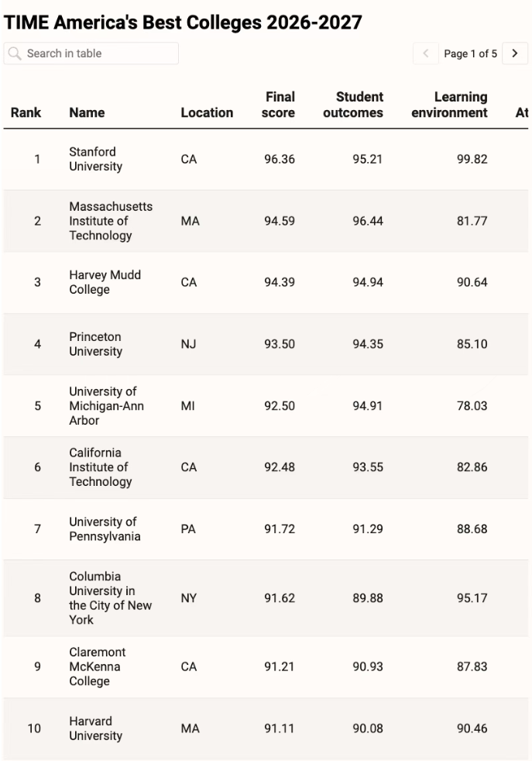This screenshot has height=761, width=532.
Task: Select Massachusetts Institute of Technology name
Action: (111, 221)
